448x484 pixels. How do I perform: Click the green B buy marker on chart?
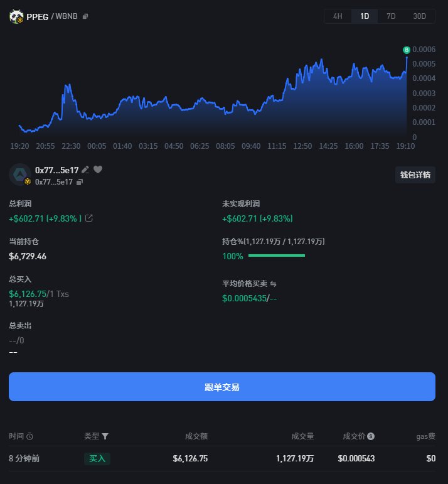407,50
